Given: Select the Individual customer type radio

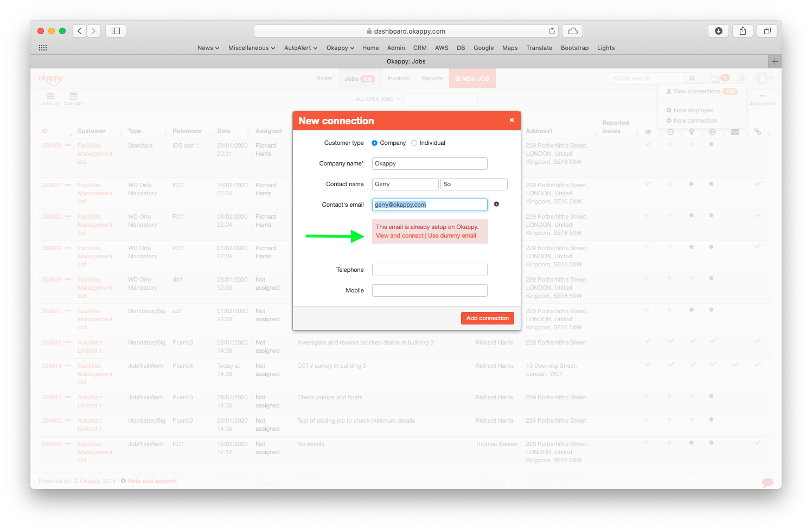Looking at the screenshot, I should pos(414,143).
